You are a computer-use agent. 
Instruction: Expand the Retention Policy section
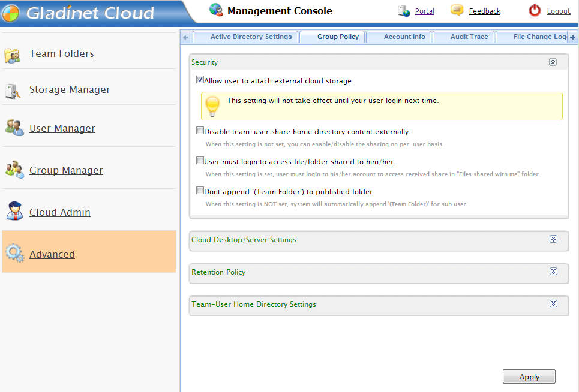553,272
